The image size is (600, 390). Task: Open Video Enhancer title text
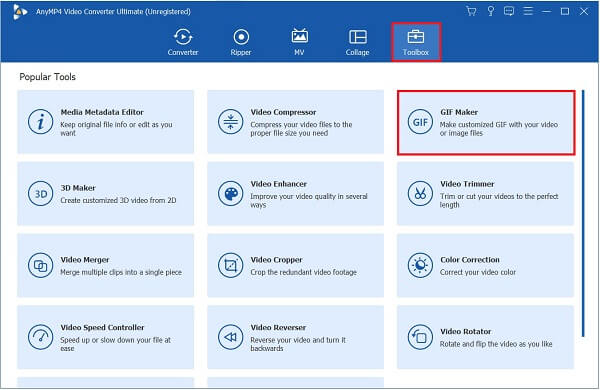(x=279, y=184)
